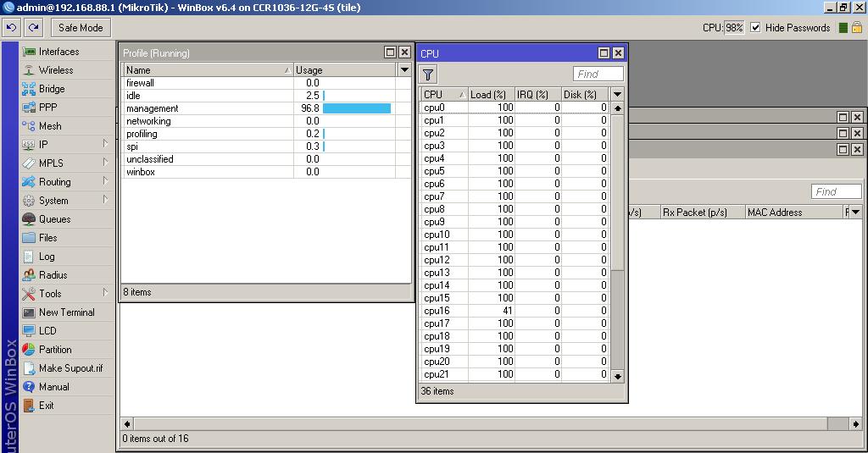Click the Find field in background window
The width and height of the screenshot is (868, 453).
click(836, 192)
